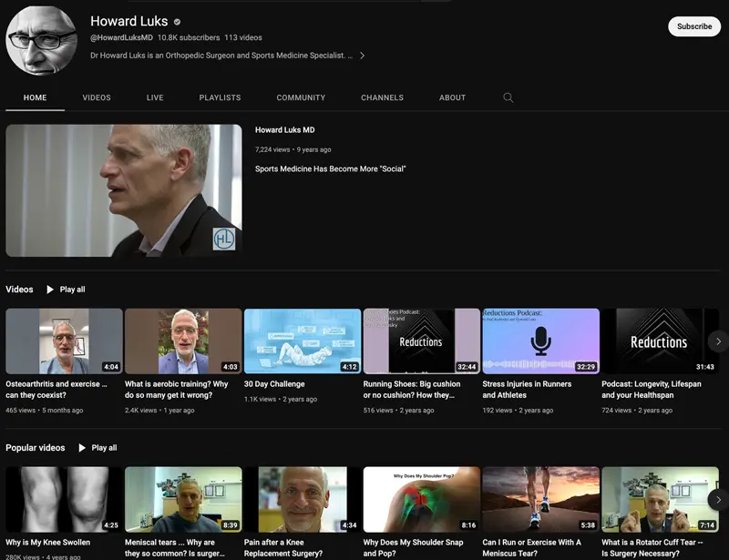729x560 pixels.
Task: Open 'Why Does My Shoulder Snap' thumbnail
Action: (x=422, y=500)
